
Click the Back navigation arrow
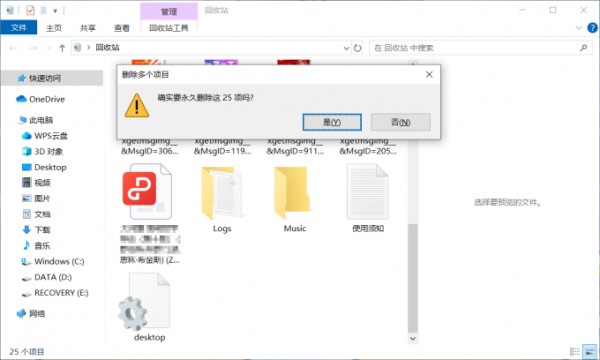(13, 48)
